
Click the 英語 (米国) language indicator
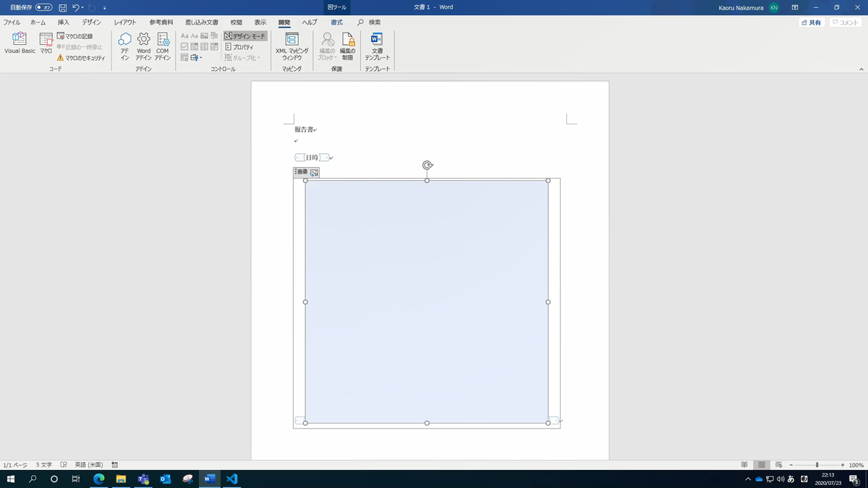[89, 465]
